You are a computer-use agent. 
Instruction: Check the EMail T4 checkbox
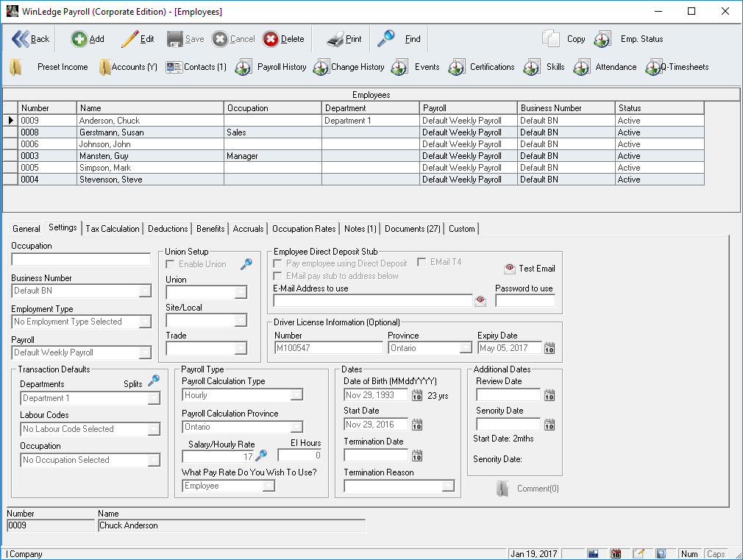click(x=422, y=262)
